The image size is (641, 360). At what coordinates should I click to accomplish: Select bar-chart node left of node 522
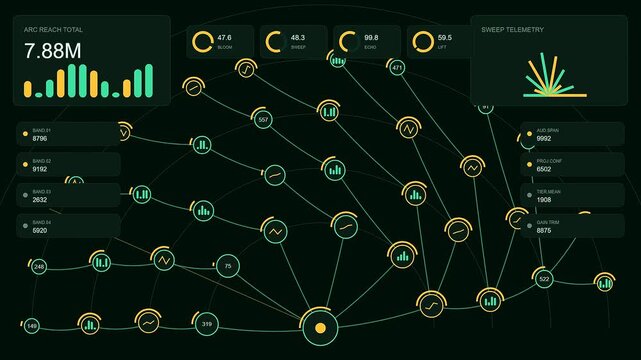coord(489,301)
